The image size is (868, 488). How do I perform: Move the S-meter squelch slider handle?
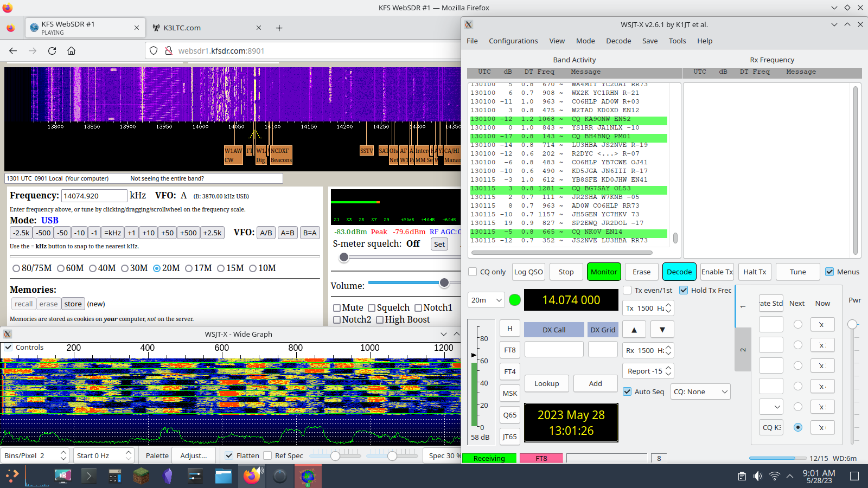[x=344, y=258]
